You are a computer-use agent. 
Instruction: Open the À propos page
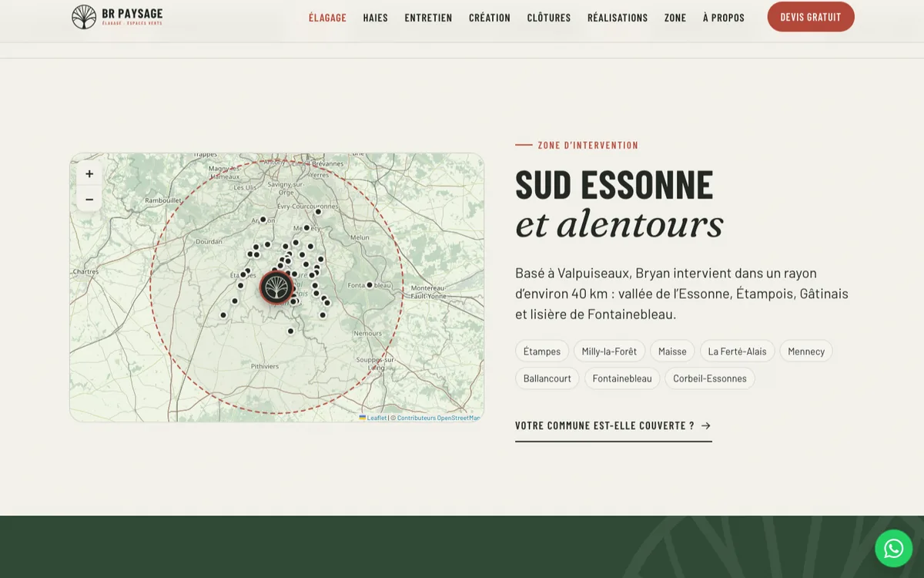pos(724,18)
